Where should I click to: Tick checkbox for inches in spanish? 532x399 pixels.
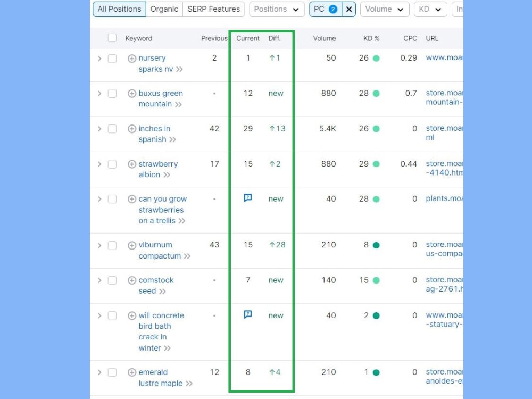click(x=112, y=129)
